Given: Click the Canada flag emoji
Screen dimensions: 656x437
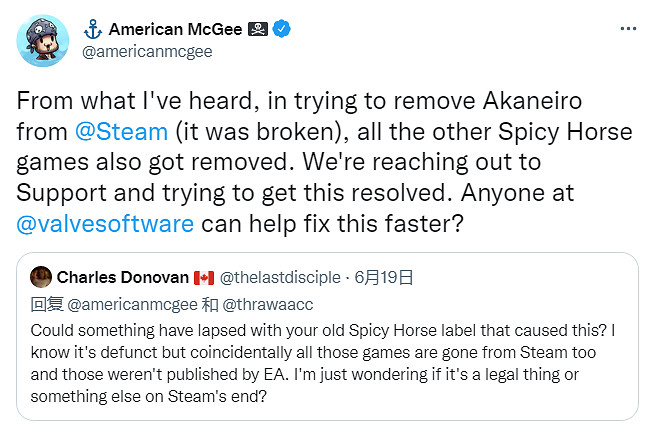Looking at the screenshot, I should [204, 275].
